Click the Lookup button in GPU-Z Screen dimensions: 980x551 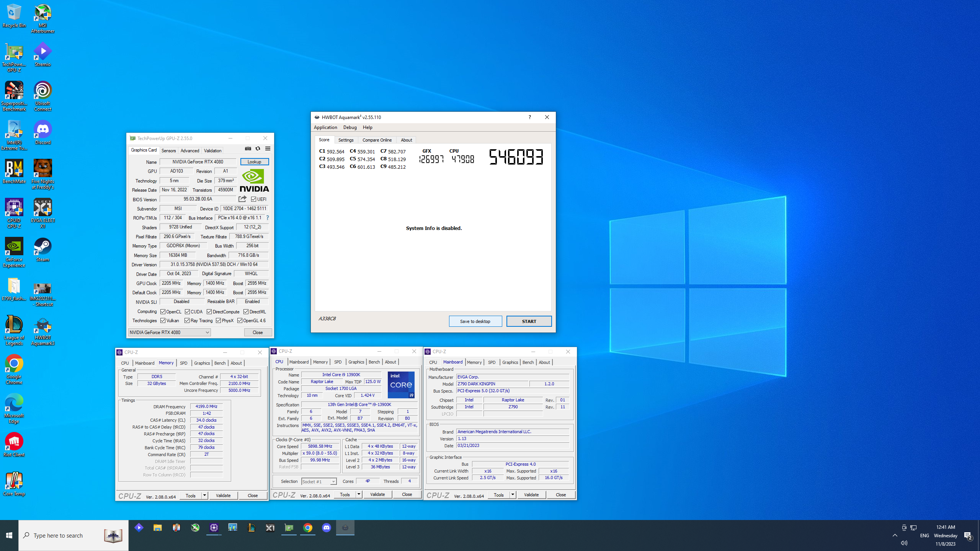tap(255, 162)
